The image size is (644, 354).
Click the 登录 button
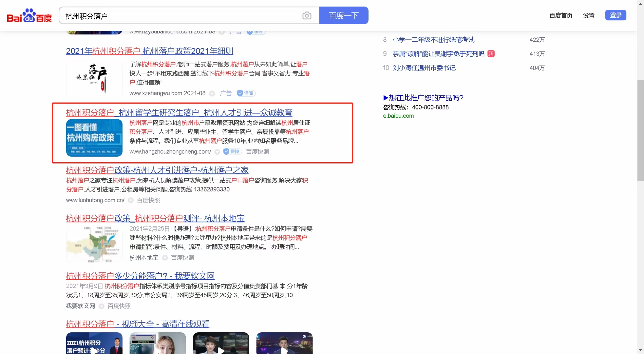(x=616, y=15)
